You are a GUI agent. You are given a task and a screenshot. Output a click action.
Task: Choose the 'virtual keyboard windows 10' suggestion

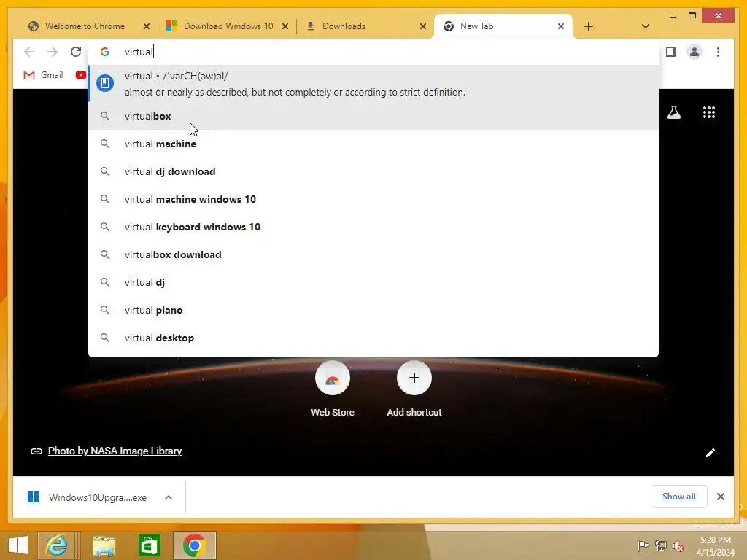[x=374, y=227]
